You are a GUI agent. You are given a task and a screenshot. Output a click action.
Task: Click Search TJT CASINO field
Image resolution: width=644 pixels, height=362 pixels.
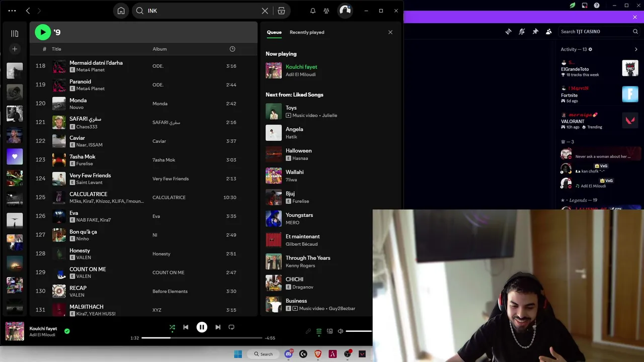599,31
